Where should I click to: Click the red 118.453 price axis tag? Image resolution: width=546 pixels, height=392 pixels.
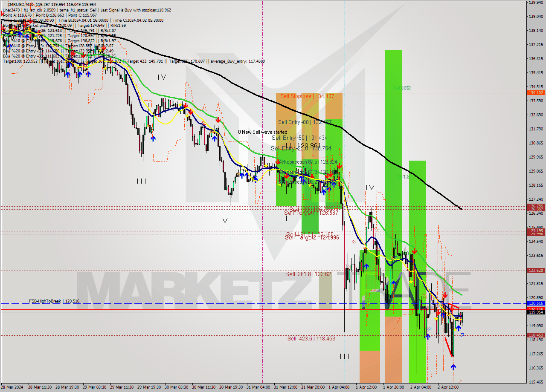coord(536,335)
